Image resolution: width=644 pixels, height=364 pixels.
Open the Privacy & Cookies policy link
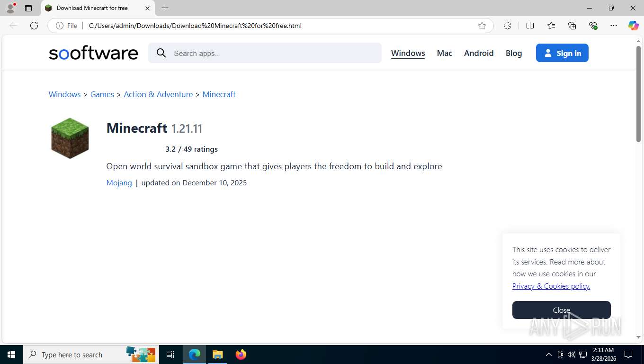coord(551,286)
